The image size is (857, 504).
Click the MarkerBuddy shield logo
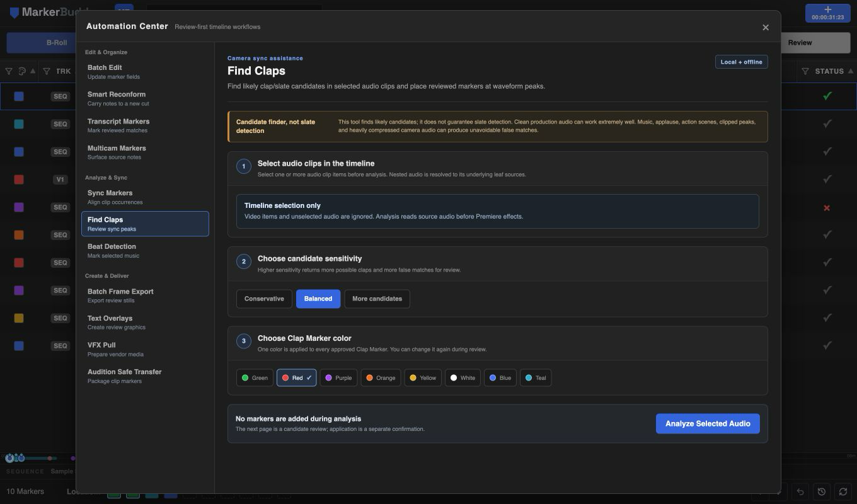coord(14,12)
